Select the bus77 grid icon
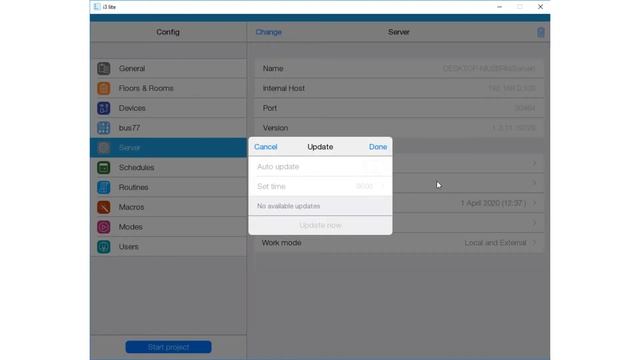 click(104, 128)
